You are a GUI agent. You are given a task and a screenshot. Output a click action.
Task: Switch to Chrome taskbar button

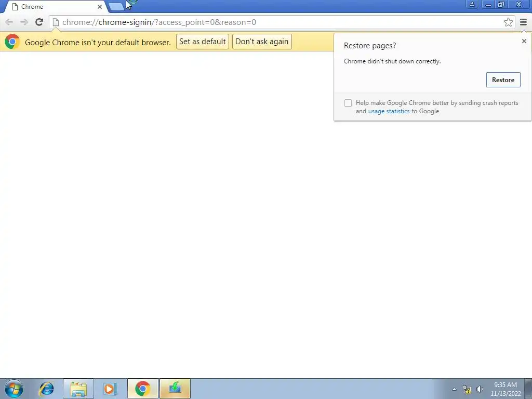point(143,389)
